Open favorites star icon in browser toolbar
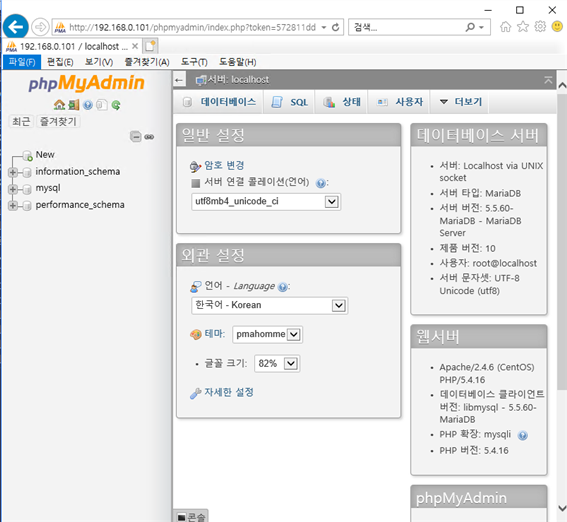The width and height of the screenshot is (567, 522). point(523,26)
